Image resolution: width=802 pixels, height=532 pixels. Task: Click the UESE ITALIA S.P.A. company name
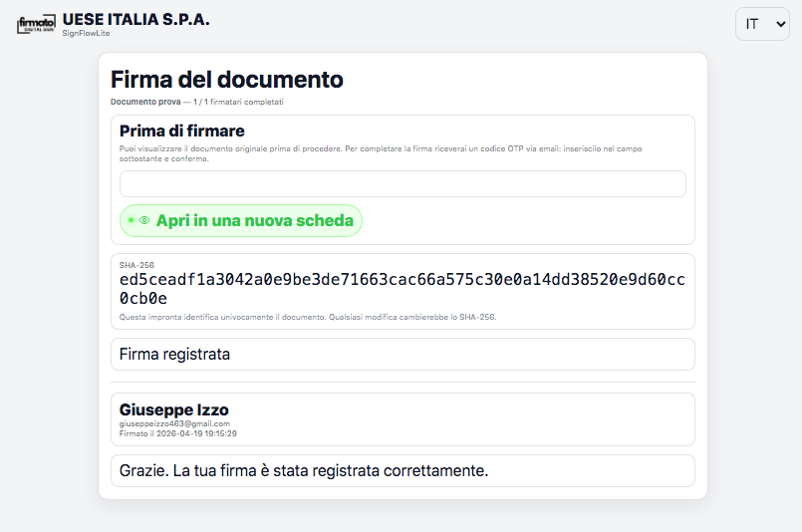[135, 19]
